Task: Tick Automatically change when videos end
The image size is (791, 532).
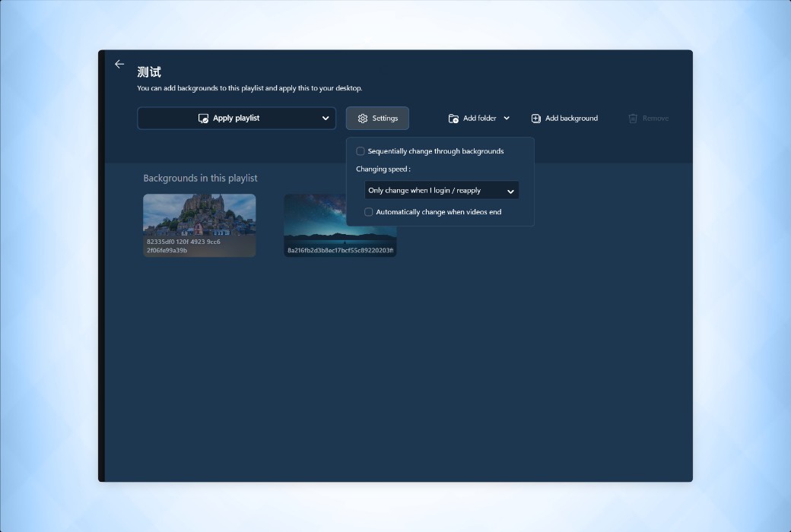Action: coord(369,212)
